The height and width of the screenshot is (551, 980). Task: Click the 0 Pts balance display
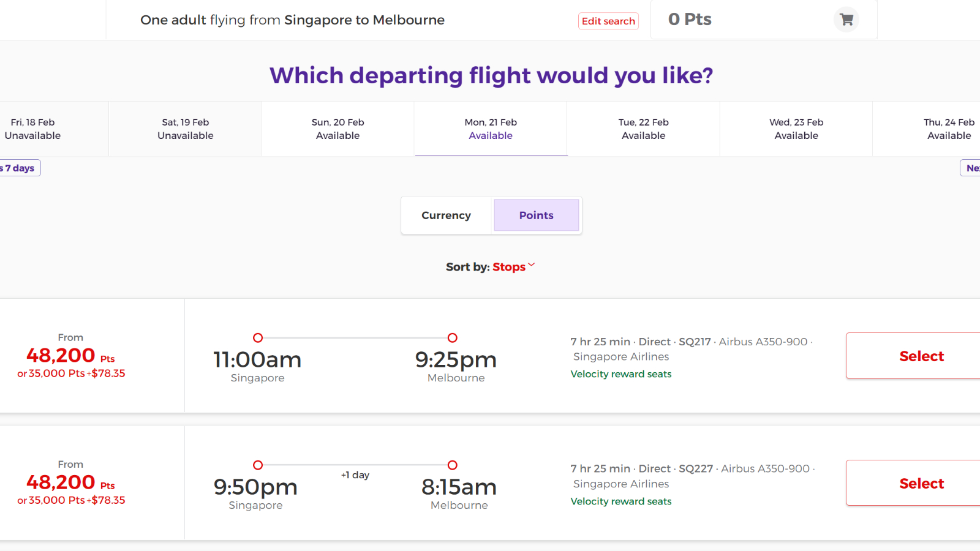[690, 20]
